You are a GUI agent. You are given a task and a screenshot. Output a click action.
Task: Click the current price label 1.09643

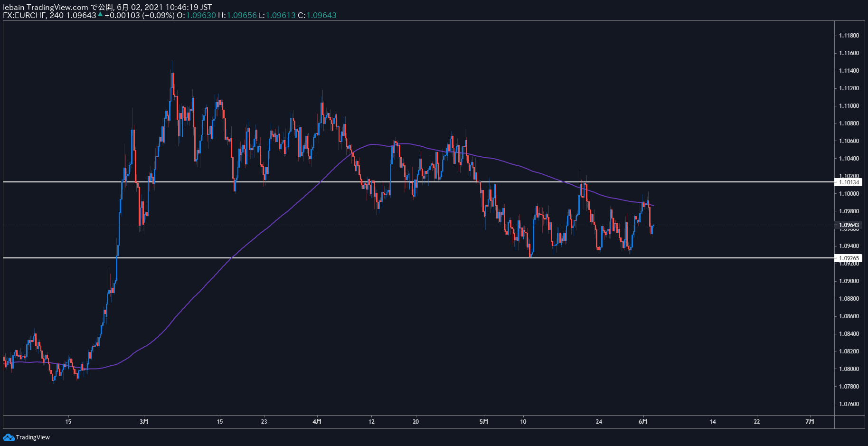848,225
